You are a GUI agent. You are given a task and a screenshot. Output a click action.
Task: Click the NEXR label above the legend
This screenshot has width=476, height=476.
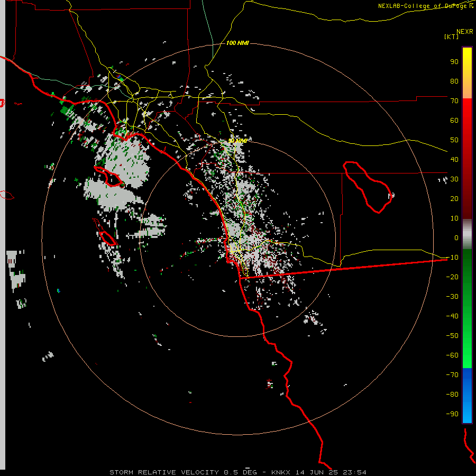[465, 32]
